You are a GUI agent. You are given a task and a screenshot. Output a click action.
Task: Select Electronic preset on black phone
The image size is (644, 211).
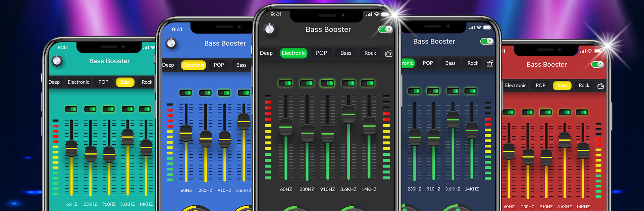(293, 53)
